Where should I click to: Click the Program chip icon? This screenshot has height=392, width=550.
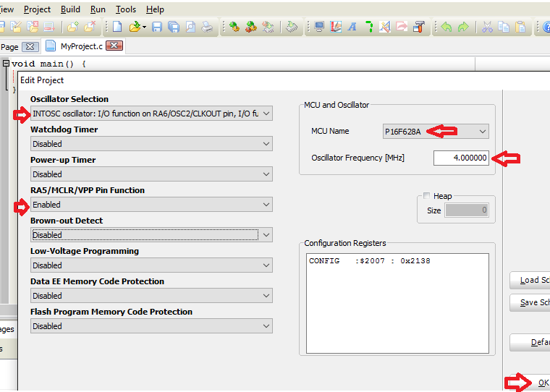292,27
